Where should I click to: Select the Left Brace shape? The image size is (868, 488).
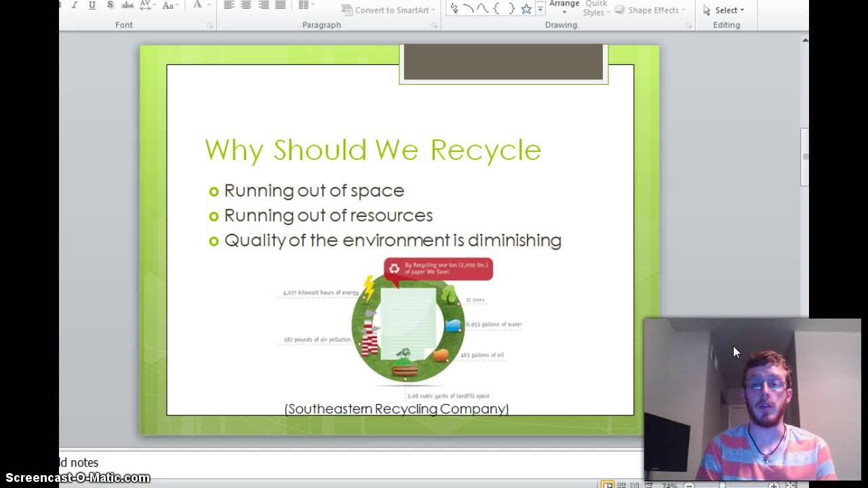point(497,9)
